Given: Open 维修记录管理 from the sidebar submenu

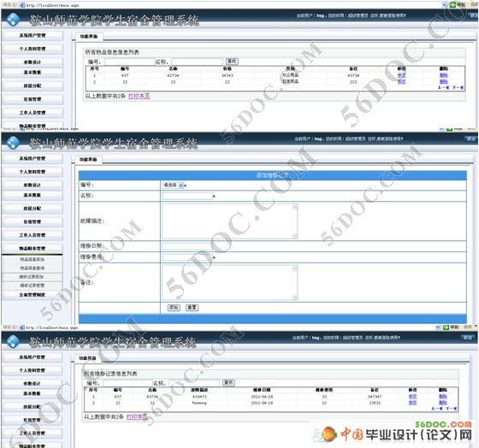Looking at the screenshot, I should 33,286.
